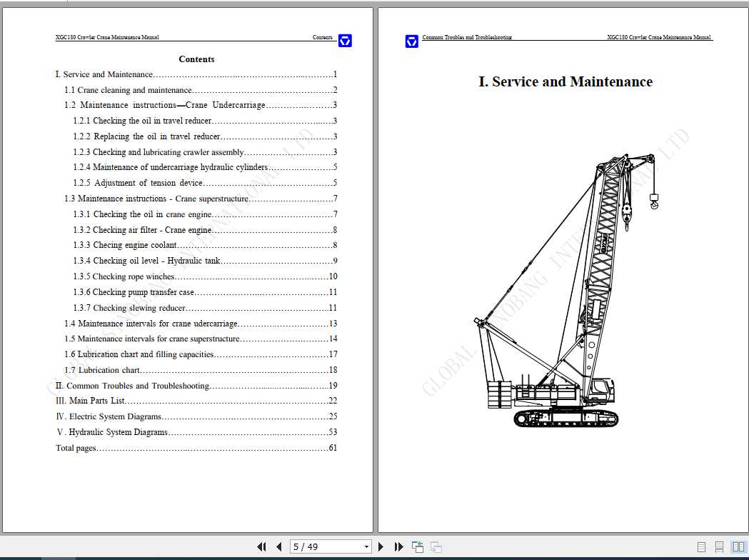The image size is (749, 560).
Task: Click '1.3.5 Checking rope winches' entry
Action: 205,276
